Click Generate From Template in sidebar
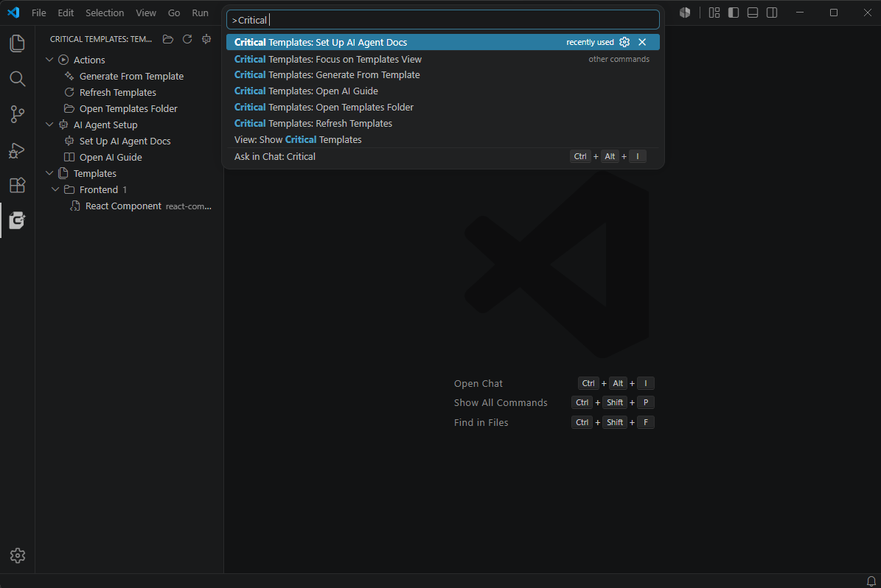The image size is (881, 588). click(131, 77)
